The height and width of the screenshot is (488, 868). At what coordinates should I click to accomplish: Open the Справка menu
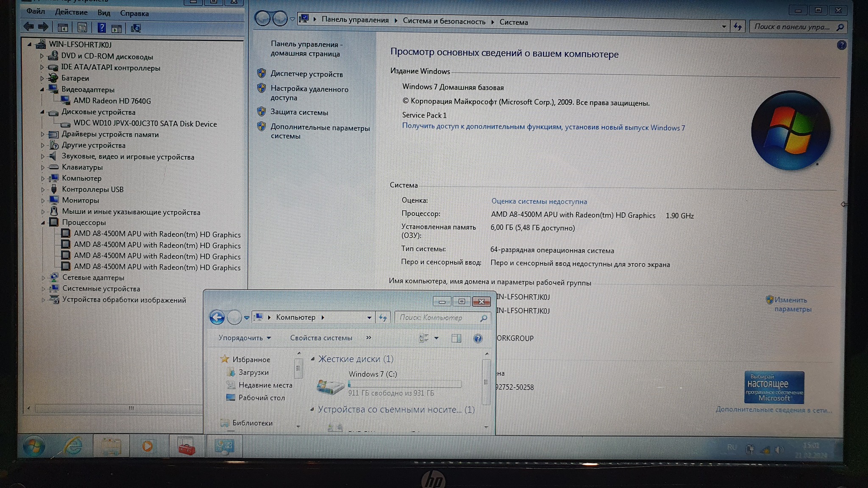tap(134, 13)
